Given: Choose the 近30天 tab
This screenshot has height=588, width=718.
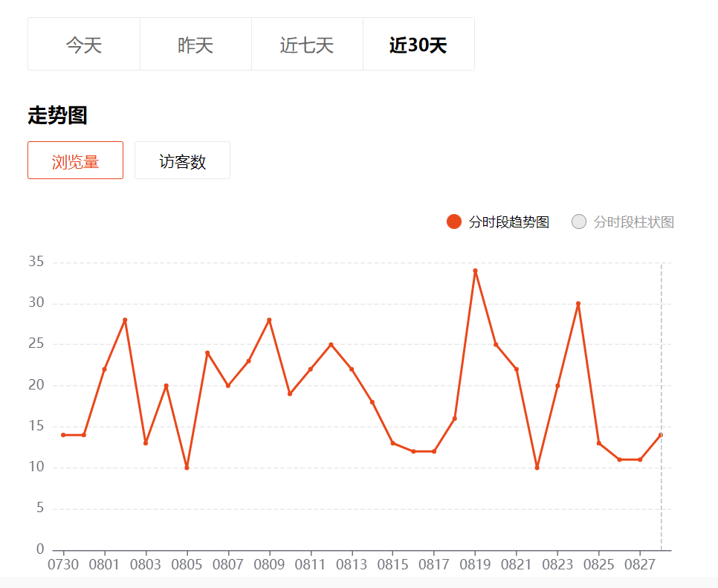Looking at the screenshot, I should [418, 45].
